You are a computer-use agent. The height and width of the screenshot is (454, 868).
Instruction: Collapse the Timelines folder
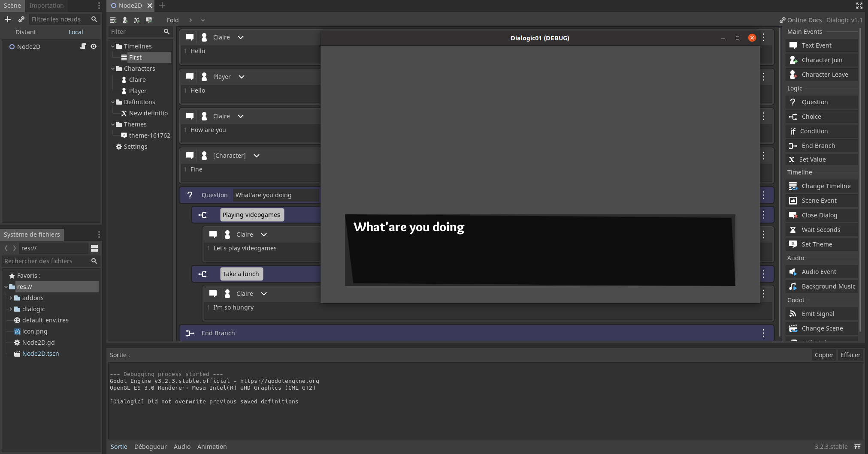(113, 46)
